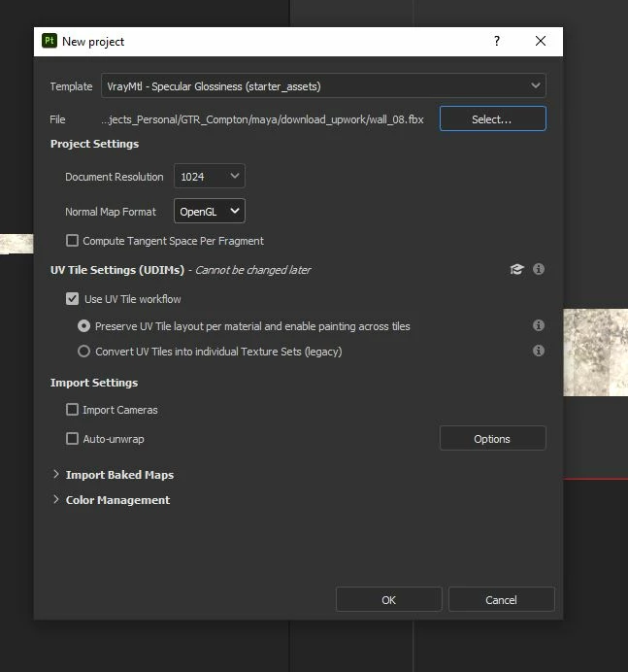Select Convert UV Tiles into individual Texture Sets
The width and height of the screenshot is (628, 672).
point(84,352)
